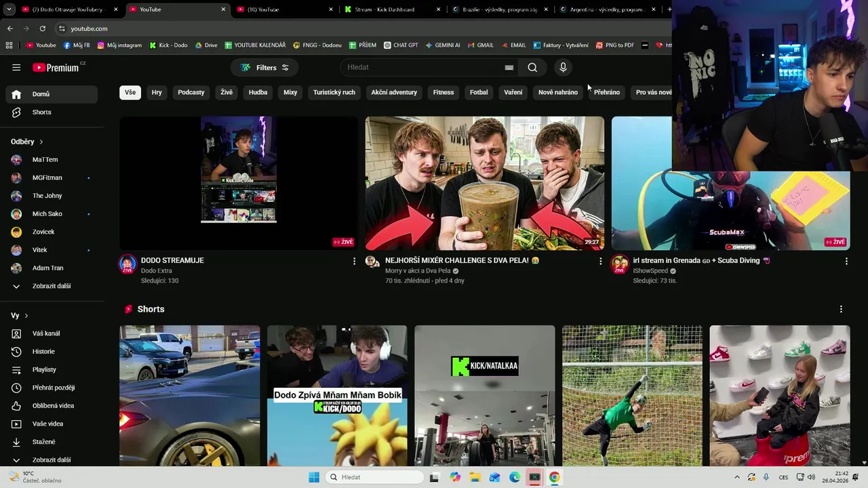Show hidden system tray icons
Image resolution: width=868 pixels, height=488 pixels.
[x=737, y=477]
